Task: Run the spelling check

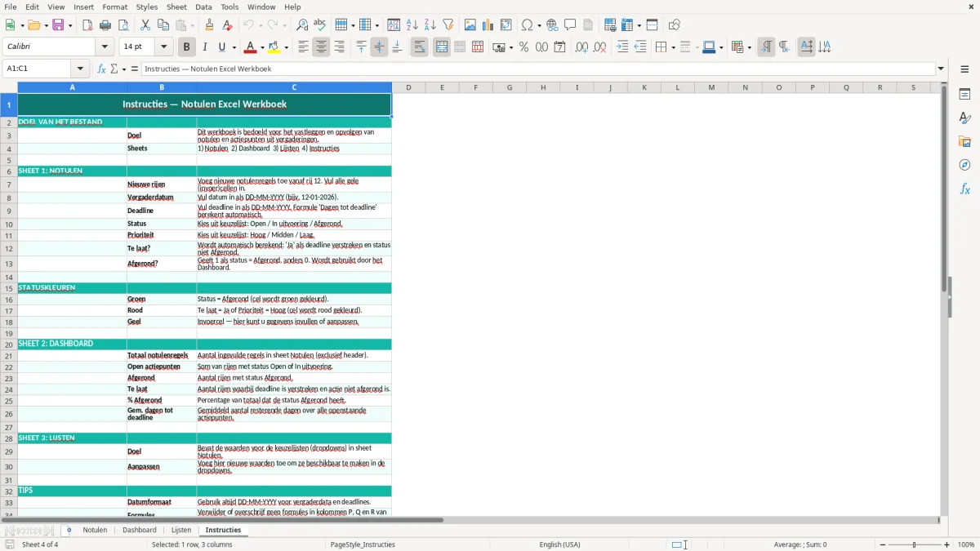Action: point(320,25)
